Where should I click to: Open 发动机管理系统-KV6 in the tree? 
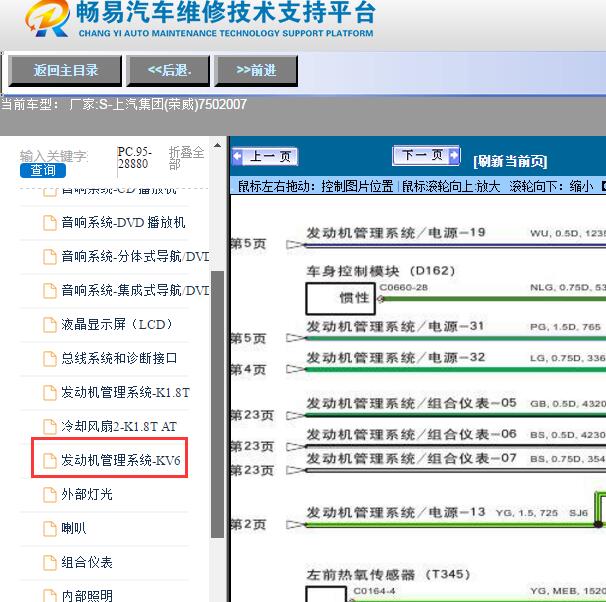coord(121,460)
